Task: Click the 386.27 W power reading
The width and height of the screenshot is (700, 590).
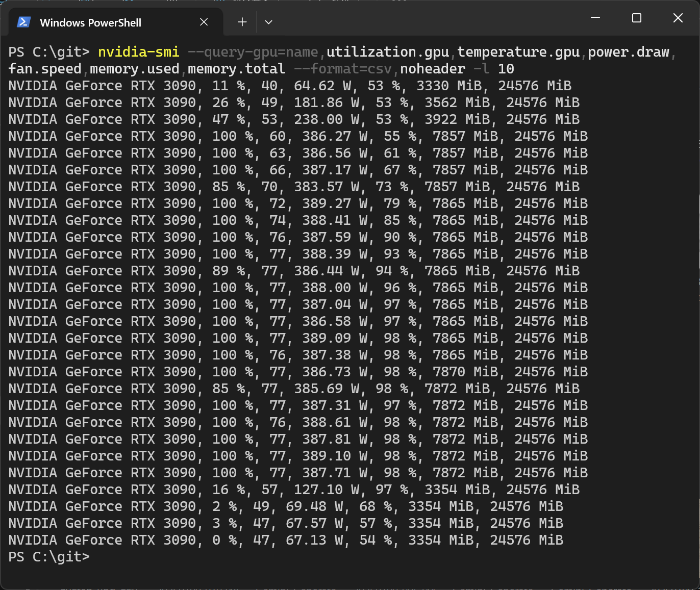Action: (x=335, y=136)
